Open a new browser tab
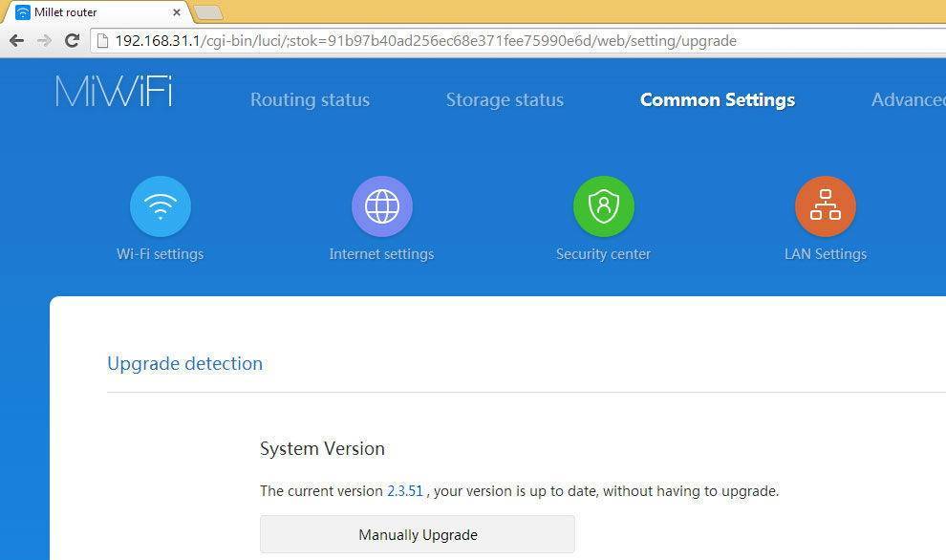946x560 pixels. 208,12
